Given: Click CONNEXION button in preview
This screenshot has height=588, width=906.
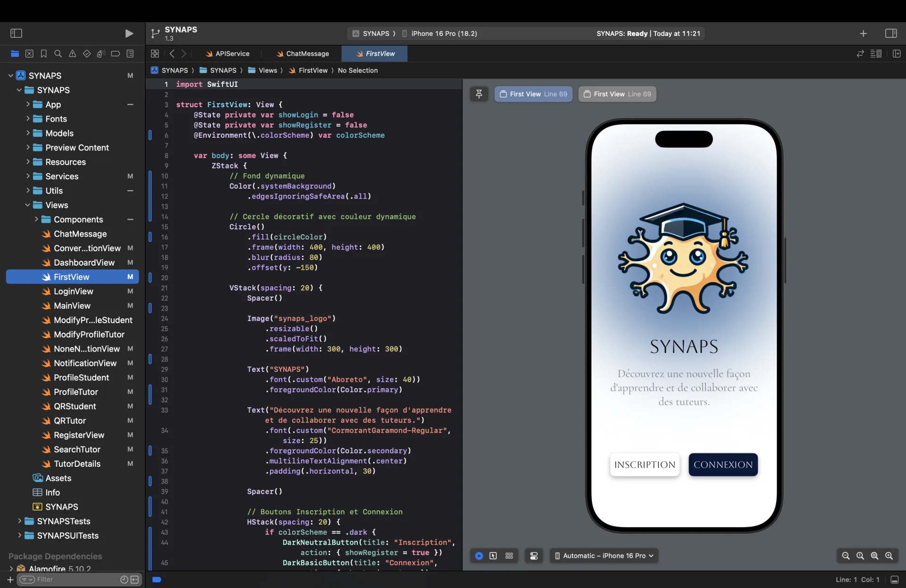Looking at the screenshot, I should [x=723, y=465].
